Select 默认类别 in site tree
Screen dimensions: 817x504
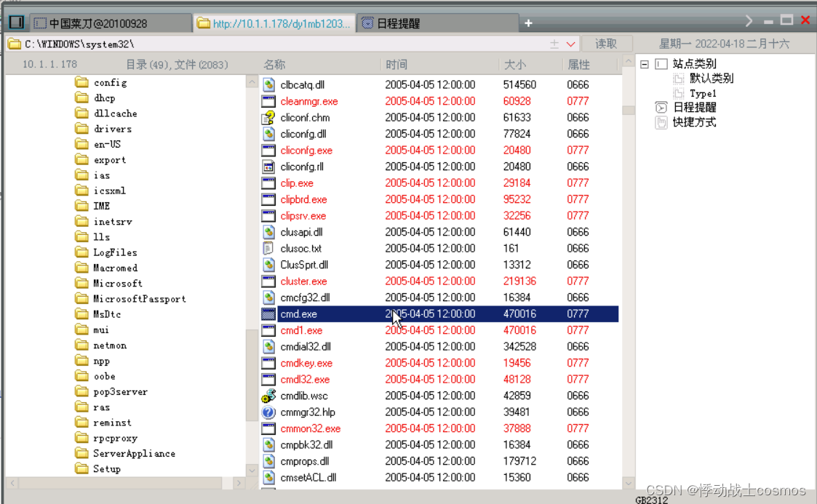coord(712,78)
